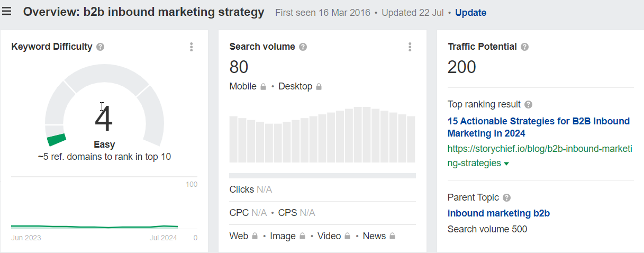
Task: Open Keyword Difficulty three-dot options menu
Action: [x=191, y=47]
